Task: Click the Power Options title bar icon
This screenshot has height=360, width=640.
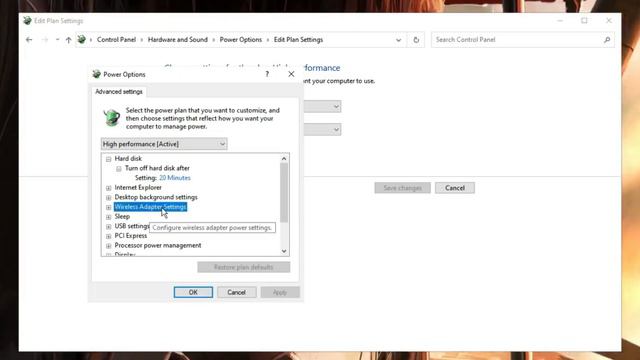Action: point(96,74)
